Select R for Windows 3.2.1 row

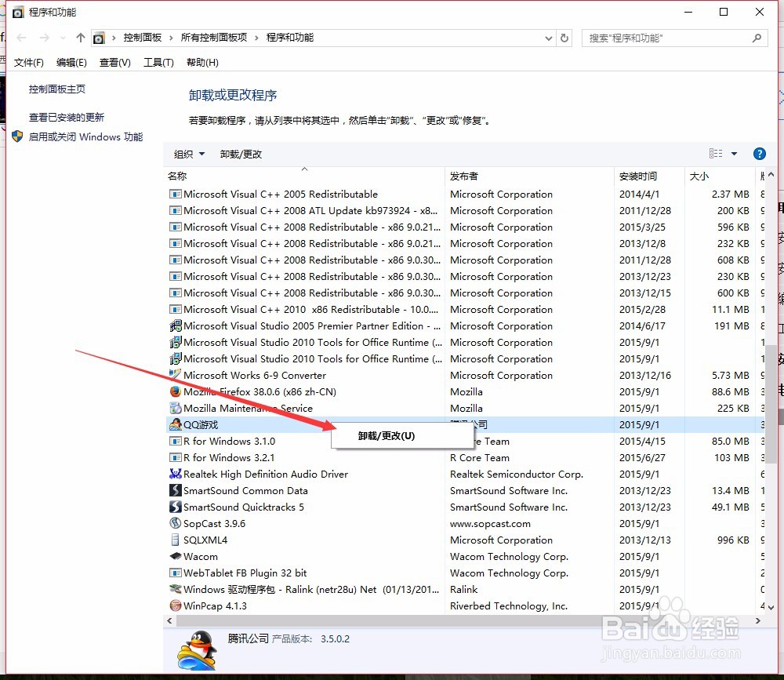tap(464, 457)
